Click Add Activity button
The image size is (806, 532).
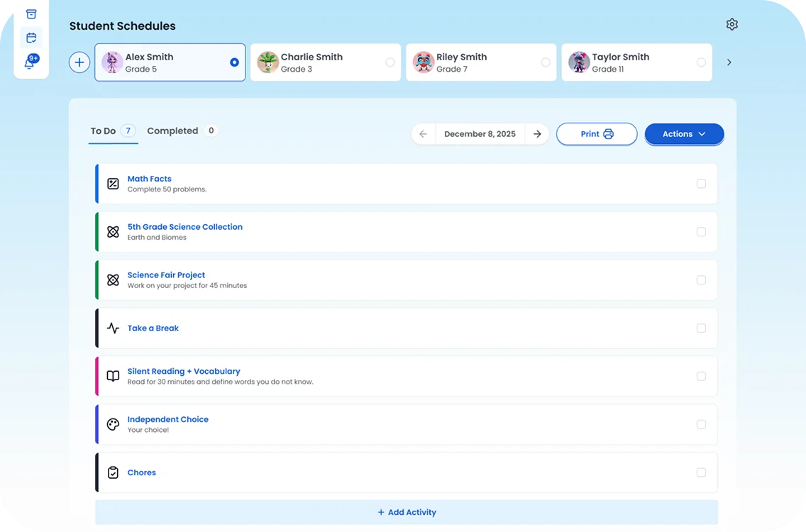(407, 512)
